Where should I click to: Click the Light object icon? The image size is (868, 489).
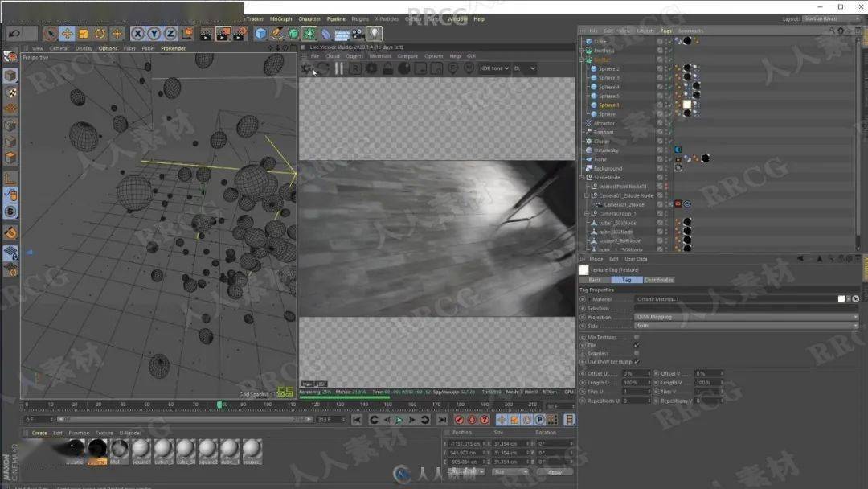click(x=375, y=34)
